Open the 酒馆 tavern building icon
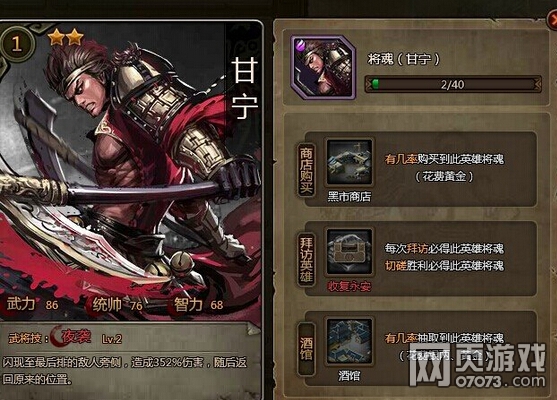Image resolution: width=557 pixels, height=400 pixels. tap(349, 341)
